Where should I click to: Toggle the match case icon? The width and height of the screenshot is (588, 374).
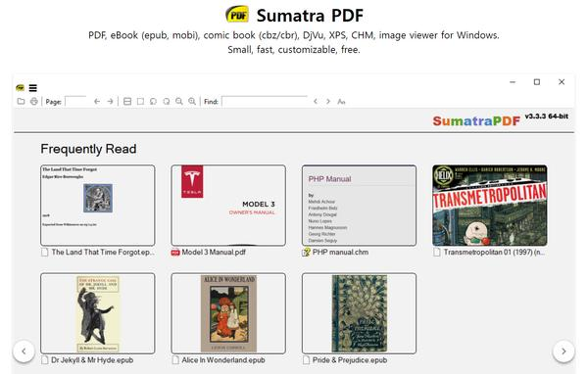coord(341,101)
